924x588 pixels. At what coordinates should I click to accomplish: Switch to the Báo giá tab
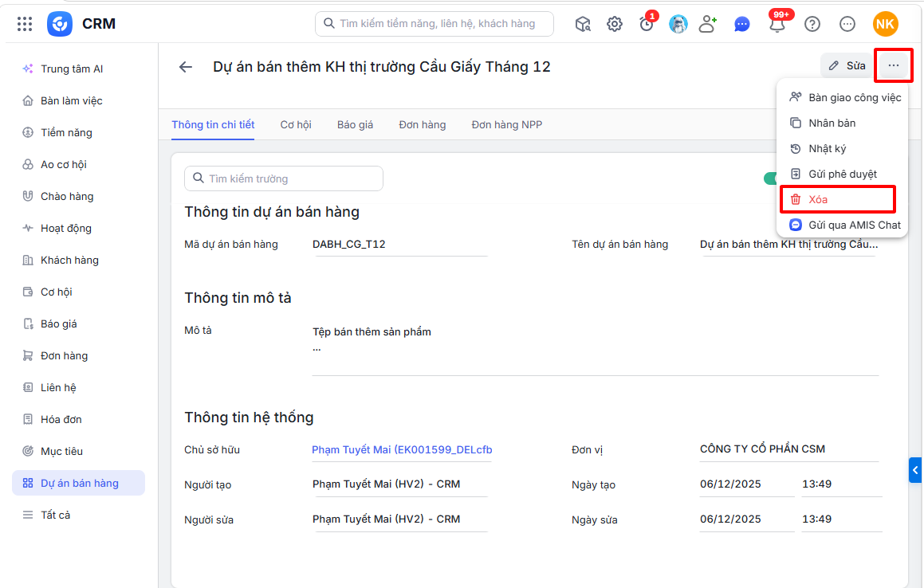356,125
